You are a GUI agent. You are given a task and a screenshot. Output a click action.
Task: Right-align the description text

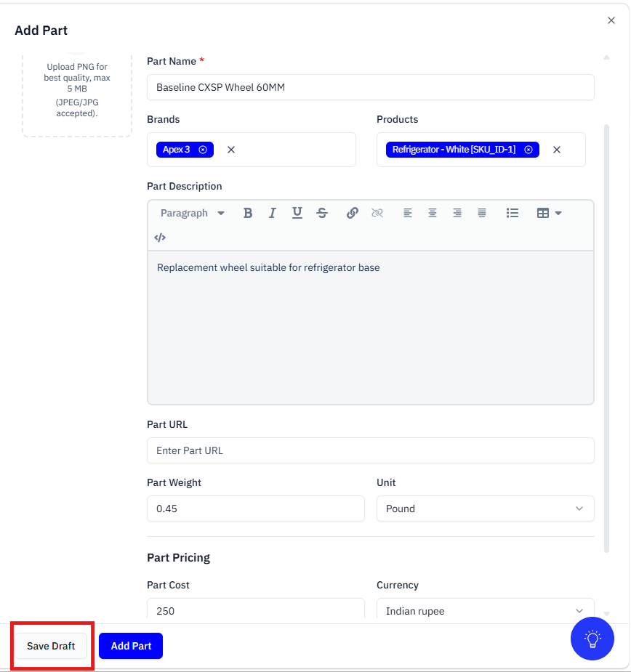[x=457, y=213]
